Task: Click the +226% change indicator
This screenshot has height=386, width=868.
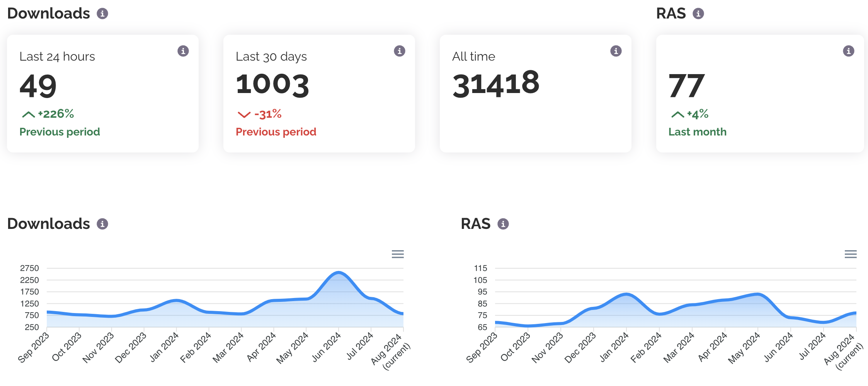Action: coord(56,114)
